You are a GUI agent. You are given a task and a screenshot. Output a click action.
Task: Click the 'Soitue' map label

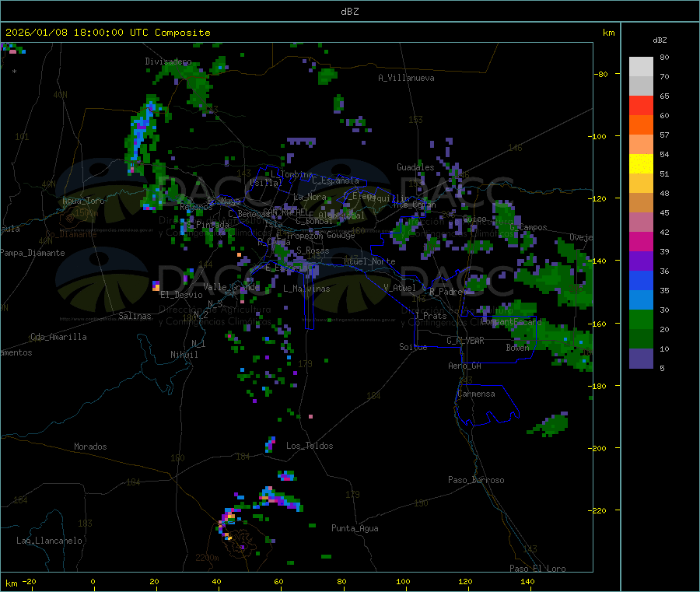[x=413, y=347]
